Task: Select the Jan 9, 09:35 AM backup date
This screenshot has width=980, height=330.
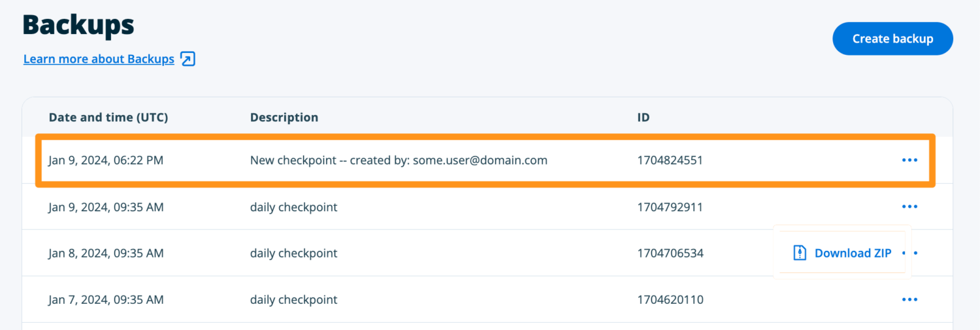Action: 106,208
